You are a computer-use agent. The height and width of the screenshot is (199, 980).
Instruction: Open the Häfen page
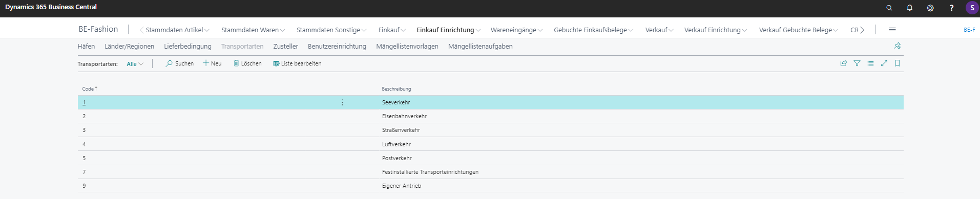point(86,46)
